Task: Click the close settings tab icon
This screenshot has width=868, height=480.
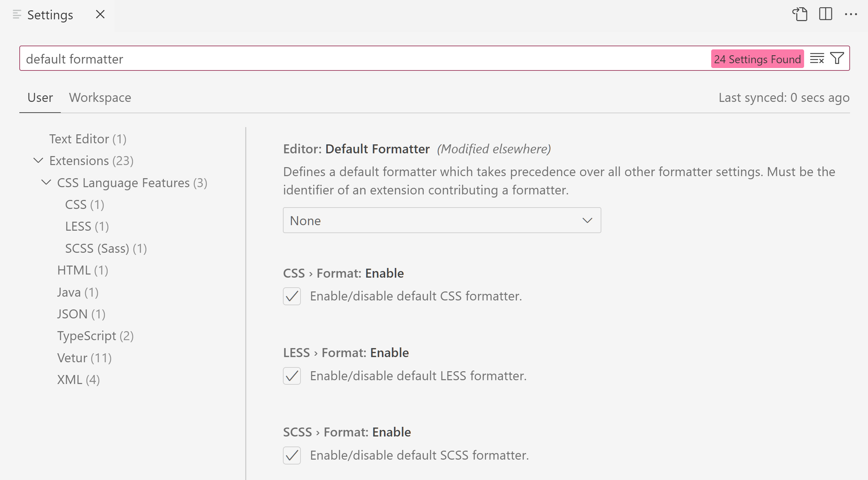Action: click(x=99, y=14)
